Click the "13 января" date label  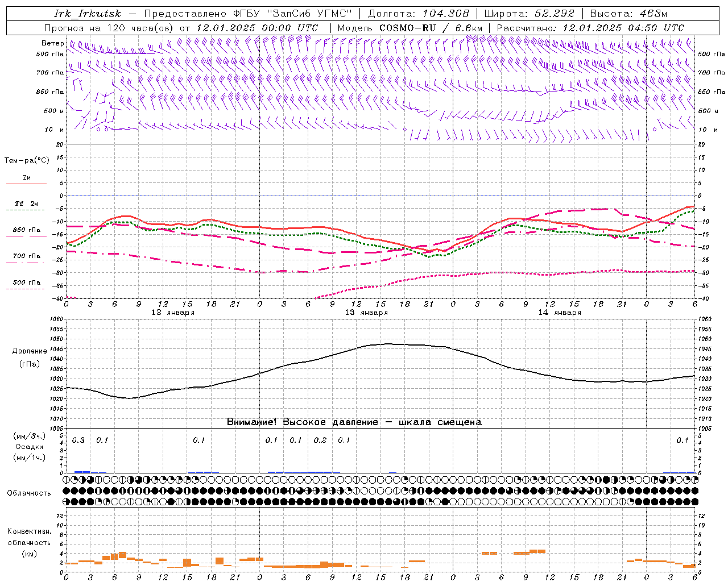coord(366,312)
